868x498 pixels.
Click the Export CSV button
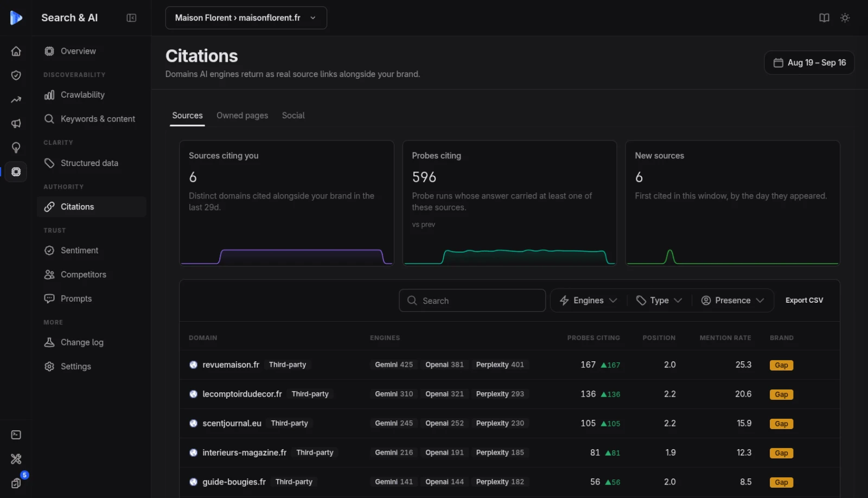(804, 301)
